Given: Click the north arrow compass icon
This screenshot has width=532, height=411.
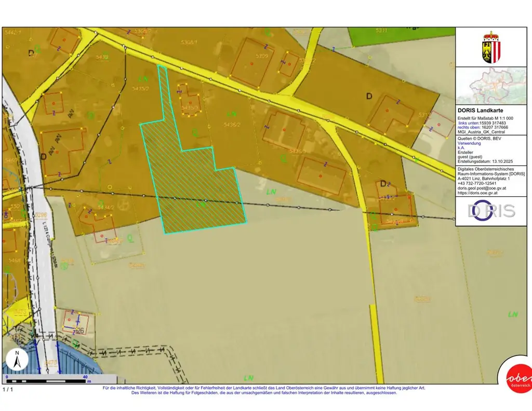Looking at the screenshot, I should pos(17,360).
